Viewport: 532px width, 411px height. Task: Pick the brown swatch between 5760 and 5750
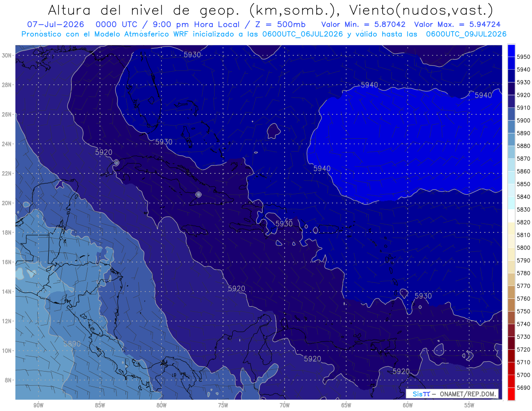pos(511,305)
